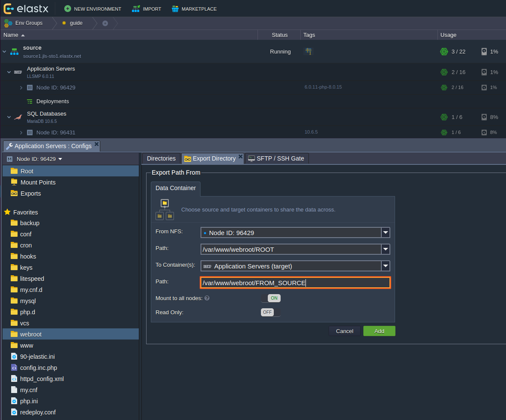The width and height of the screenshot is (506, 420).
Task: Click the target Path input field
Action: 295,283
